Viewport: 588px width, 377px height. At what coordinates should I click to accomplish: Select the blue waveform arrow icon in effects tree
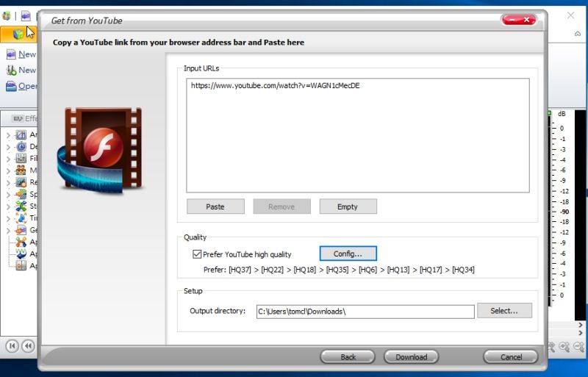[21, 254]
